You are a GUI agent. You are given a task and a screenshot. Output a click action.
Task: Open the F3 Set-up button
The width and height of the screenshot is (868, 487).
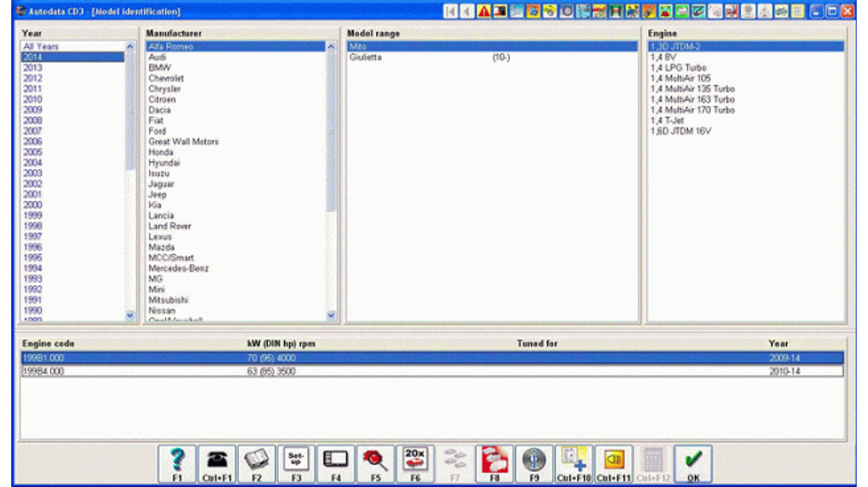296,464
